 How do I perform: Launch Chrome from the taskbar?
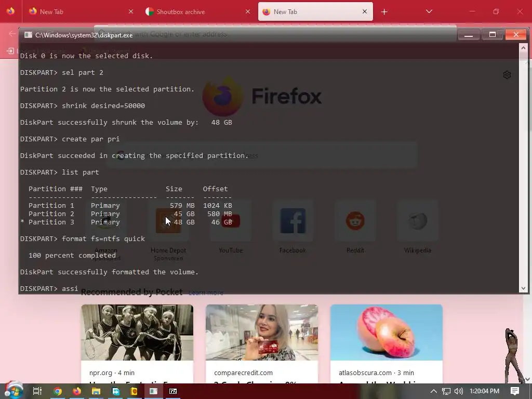(x=57, y=391)
